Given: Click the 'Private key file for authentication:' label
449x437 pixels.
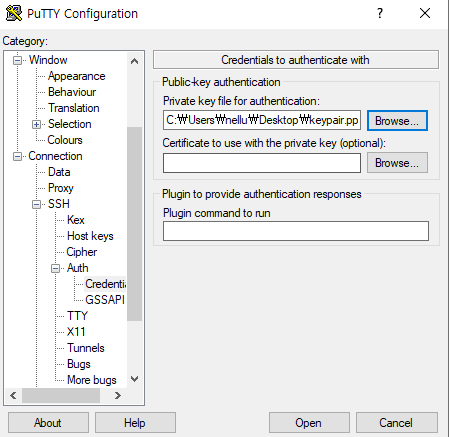Looking at the screenshot, I should pos(241,101).
